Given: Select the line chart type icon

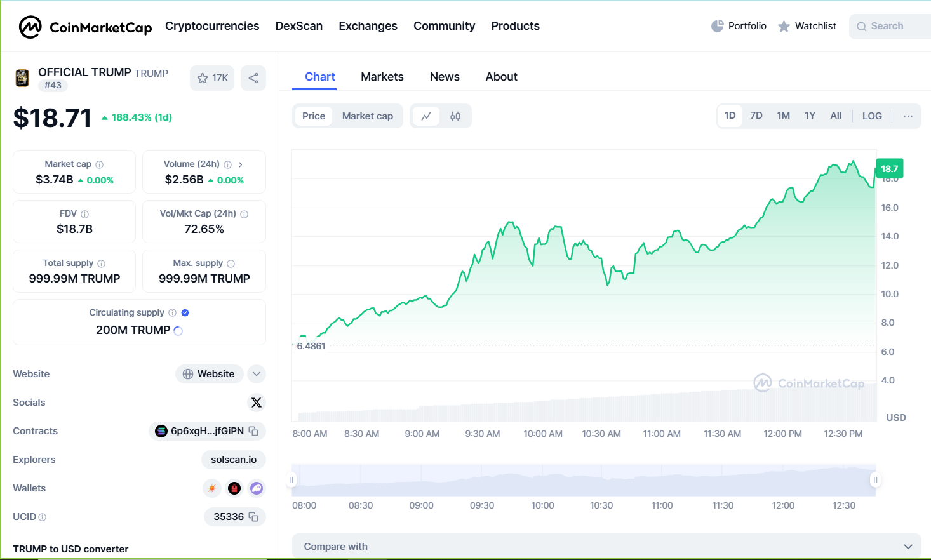Looking at the screenshot, I should 426,116.
